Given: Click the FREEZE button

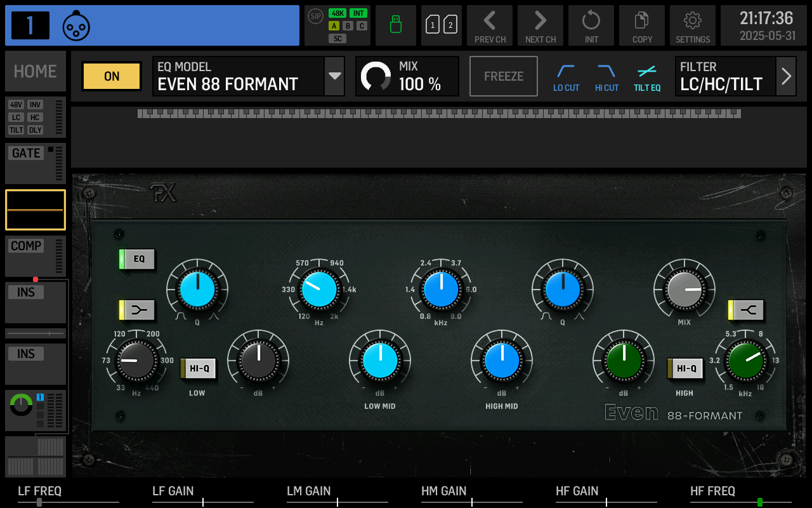Looking at the screenshot, I should pos(503,76).
